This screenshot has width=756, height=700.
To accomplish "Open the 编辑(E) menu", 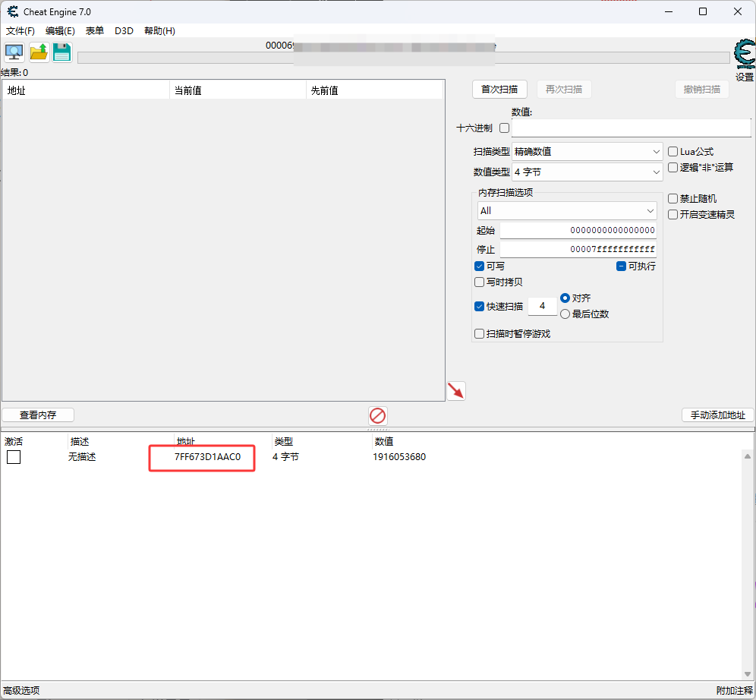I will click(60, 31).
